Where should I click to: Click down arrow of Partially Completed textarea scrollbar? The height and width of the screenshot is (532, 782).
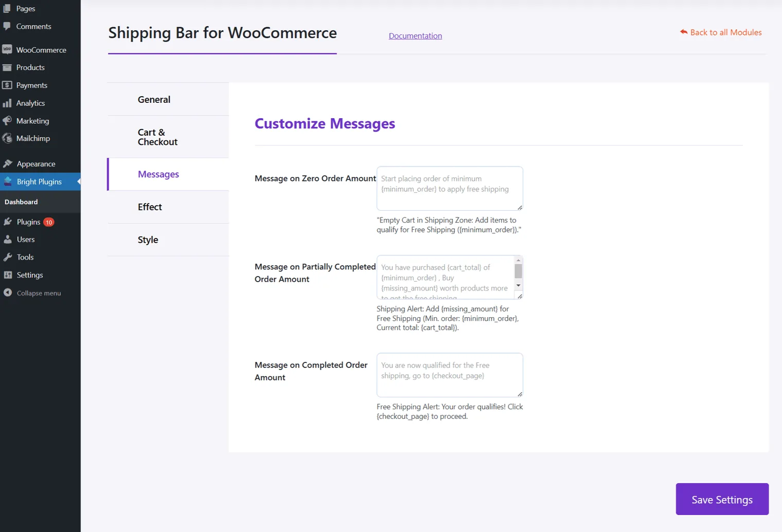tap(518, 285)
